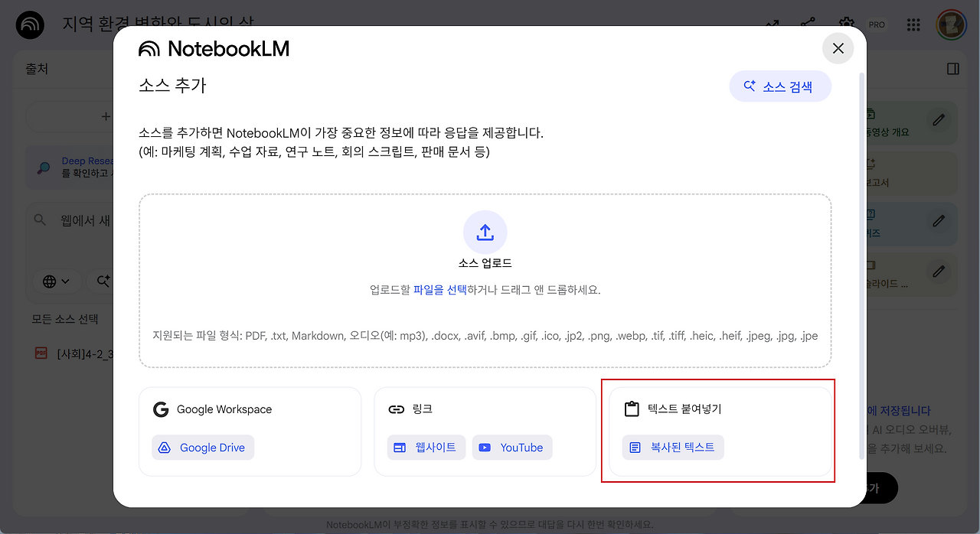
Task: Click the NotebookLM home logo behind dialog
Action: 31,25
